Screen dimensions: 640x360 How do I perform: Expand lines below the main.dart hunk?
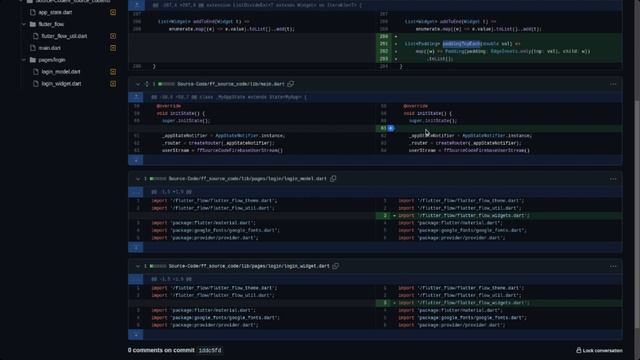coord(136,160)
